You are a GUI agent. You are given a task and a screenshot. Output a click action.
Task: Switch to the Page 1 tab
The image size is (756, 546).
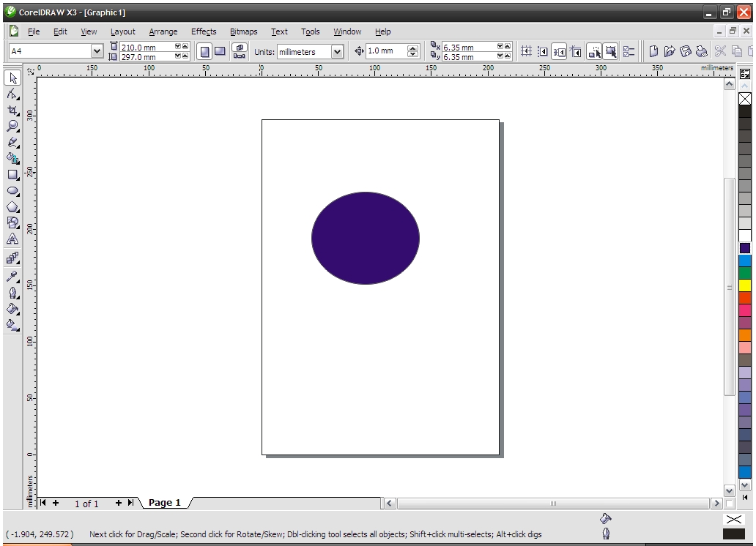point(164,503)
